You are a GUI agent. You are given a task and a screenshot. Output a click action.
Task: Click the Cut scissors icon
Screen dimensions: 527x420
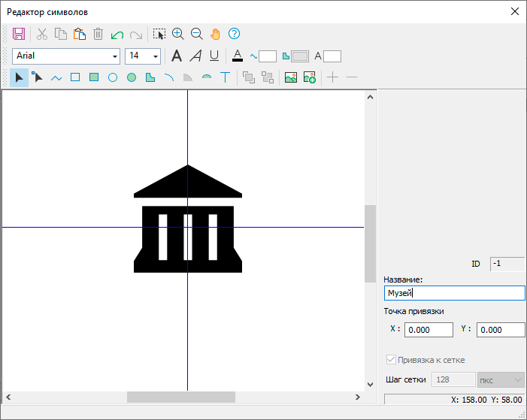click(42, 34)
